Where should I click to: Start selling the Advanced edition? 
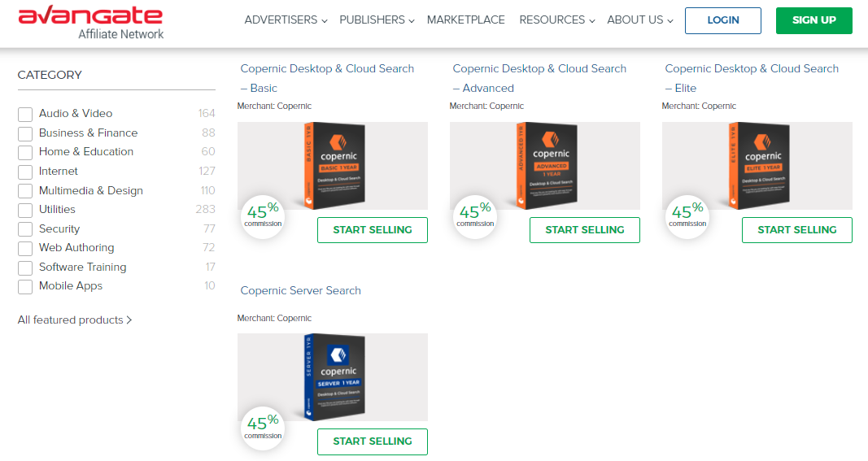tap(585, 229)
